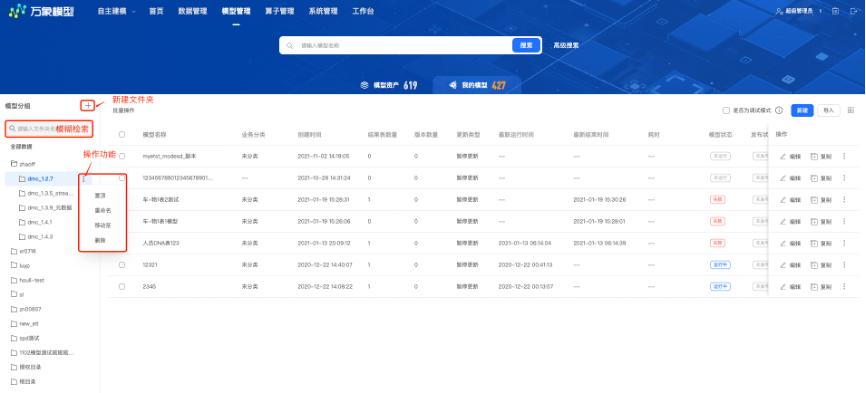Check the box for the 2345 row
Screen dimensions: 866x393
pyautogui.click(x=122, y=287)
